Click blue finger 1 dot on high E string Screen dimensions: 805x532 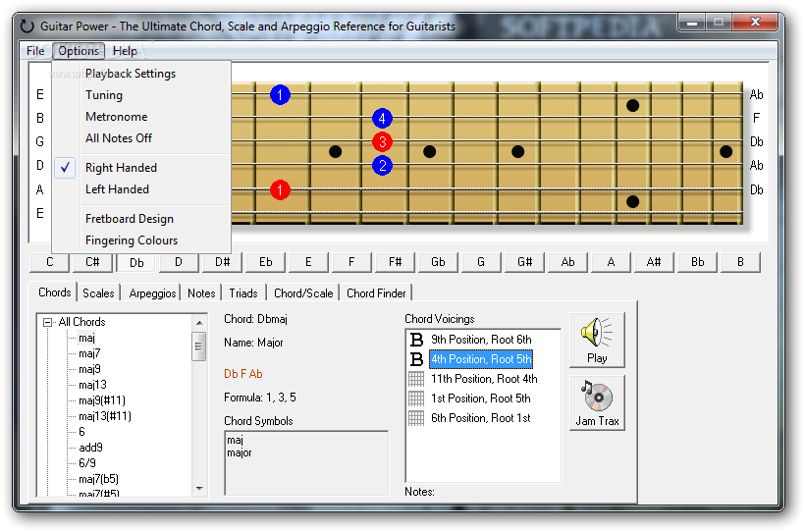(280, 94)
